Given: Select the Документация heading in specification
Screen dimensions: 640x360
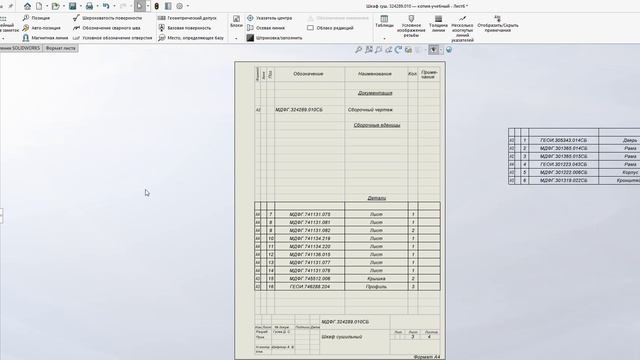Looking at the screenshot, I should click(375, 93).
